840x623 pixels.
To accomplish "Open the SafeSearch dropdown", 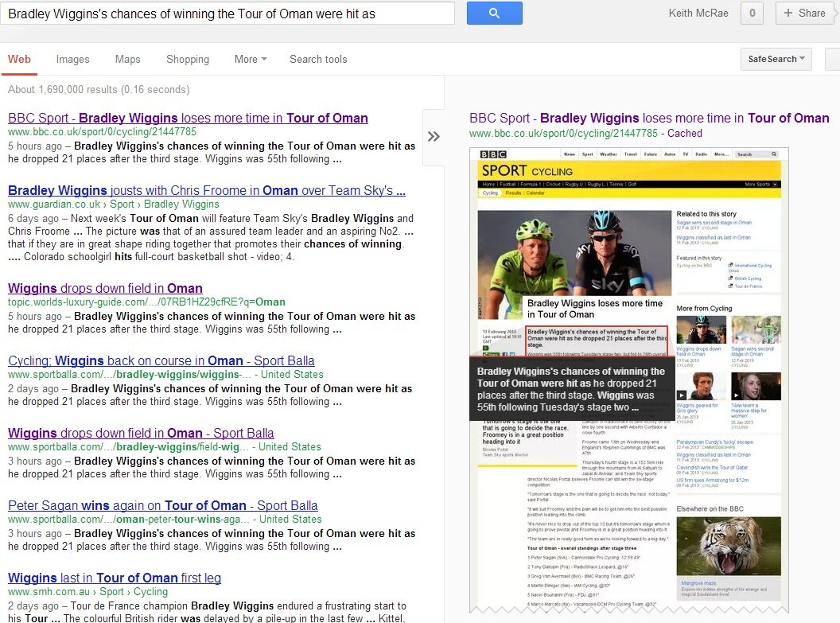I will (776, 59).
